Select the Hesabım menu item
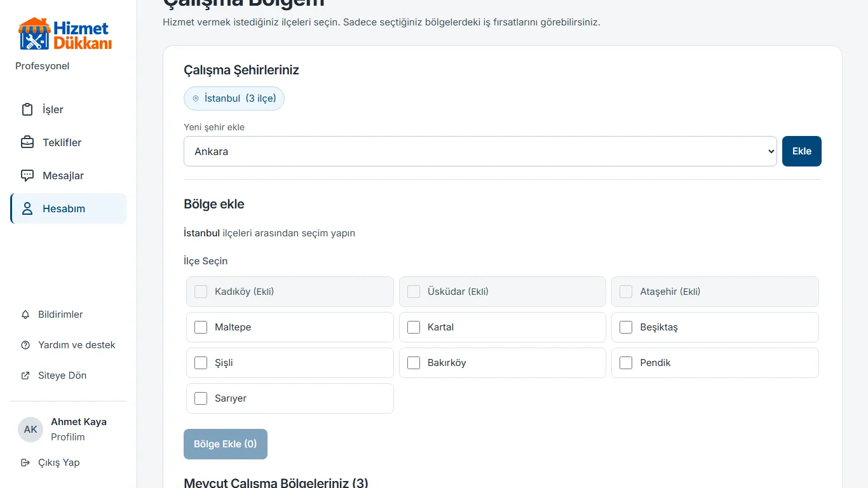868x488 pixels. [69, 208]
